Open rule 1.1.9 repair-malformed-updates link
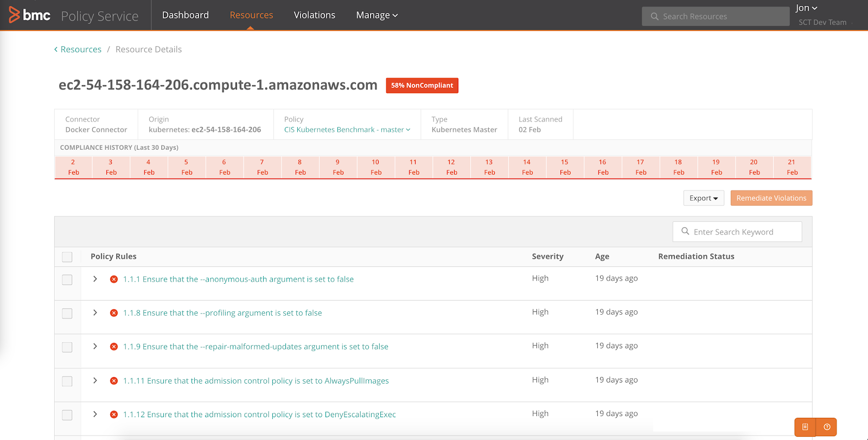This screenshot has height=440, width=868. pos(256,347)
